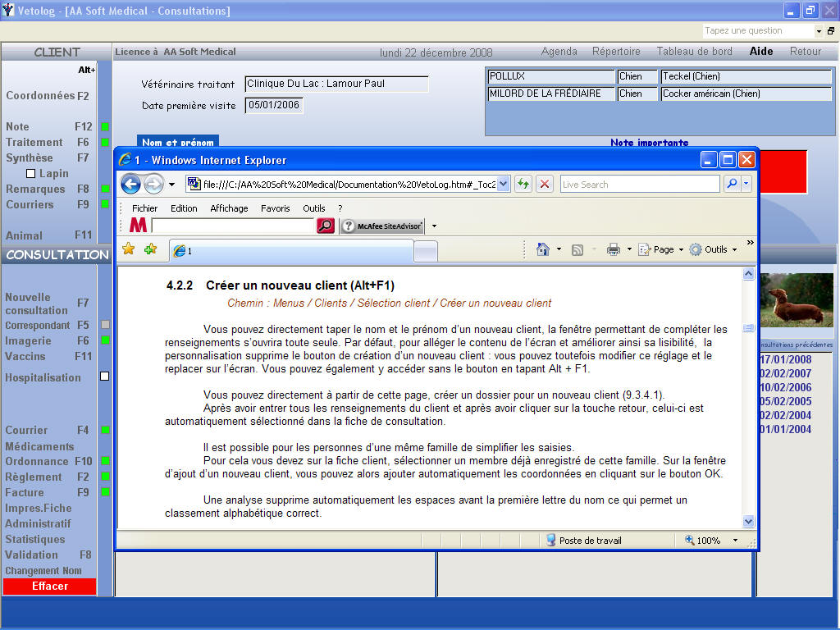Click the restore-window icon beside the question box
The image size is (840, 630).
click(x=831, y=31)
